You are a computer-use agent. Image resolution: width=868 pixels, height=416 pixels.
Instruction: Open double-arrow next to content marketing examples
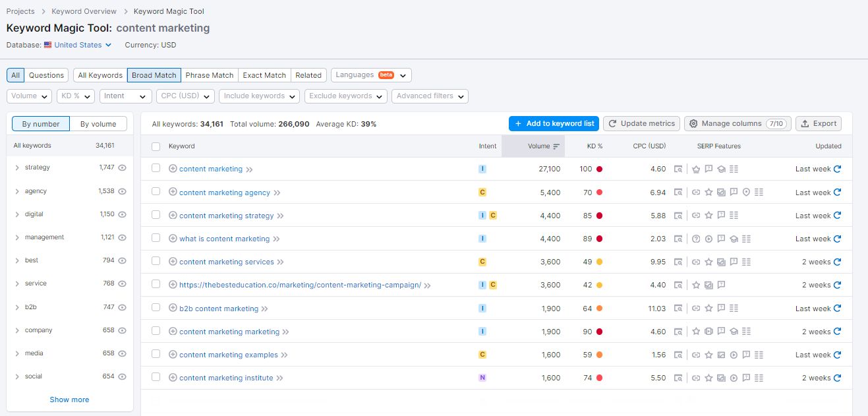[x=285, y=355]
